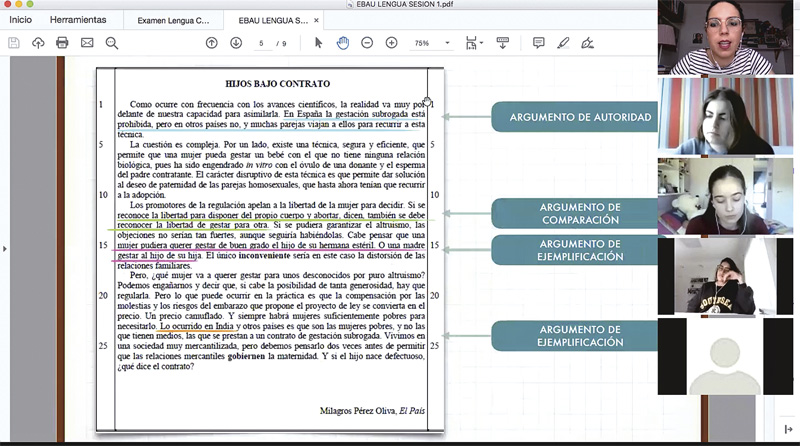Click the save disk icon
Viewport: 800px width, 446px height.
pos(14,43)
